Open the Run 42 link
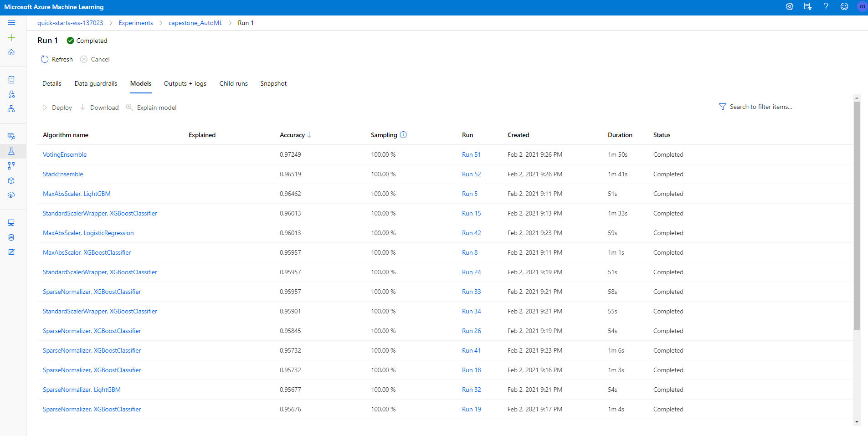The height and width of the screenshot is (436, 868). (471, 233)
